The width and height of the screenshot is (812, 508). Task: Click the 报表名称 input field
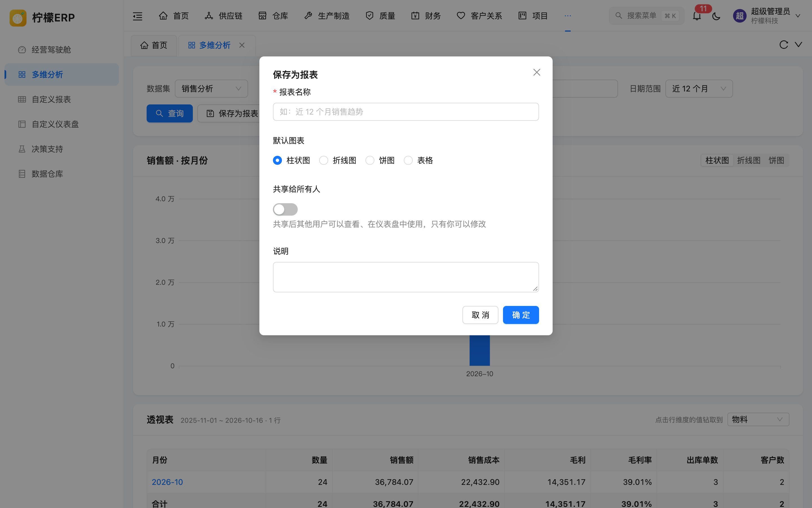tap(406, 111)
